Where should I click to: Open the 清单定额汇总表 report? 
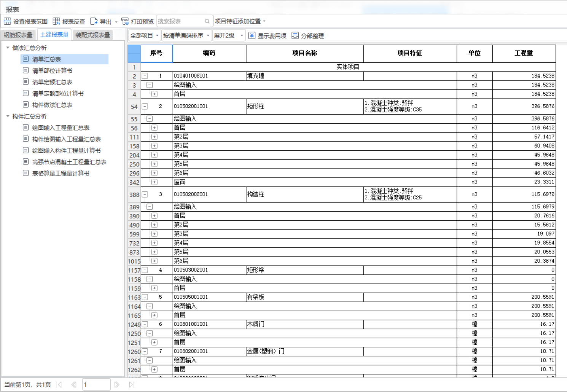[x=52, y=82]
